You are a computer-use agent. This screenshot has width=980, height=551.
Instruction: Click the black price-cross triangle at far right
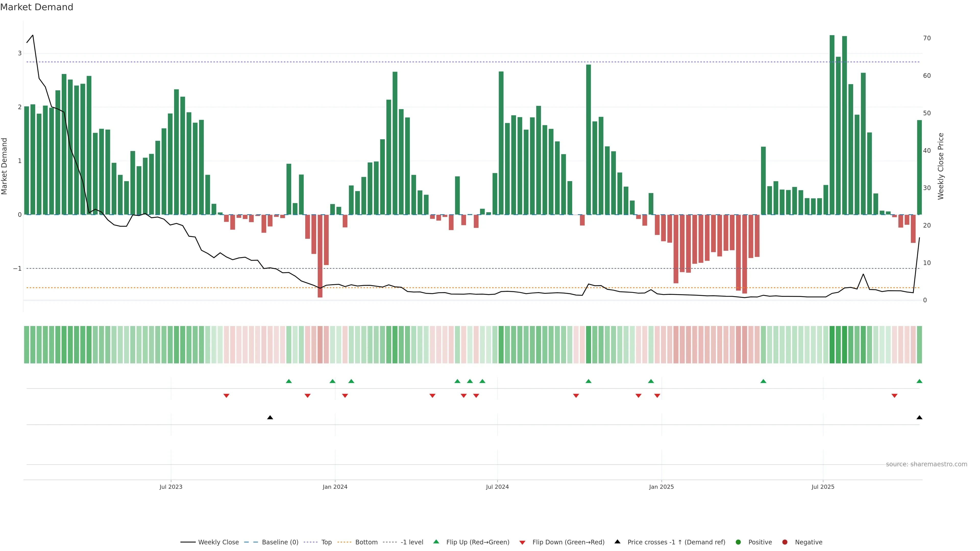[920, 418]
